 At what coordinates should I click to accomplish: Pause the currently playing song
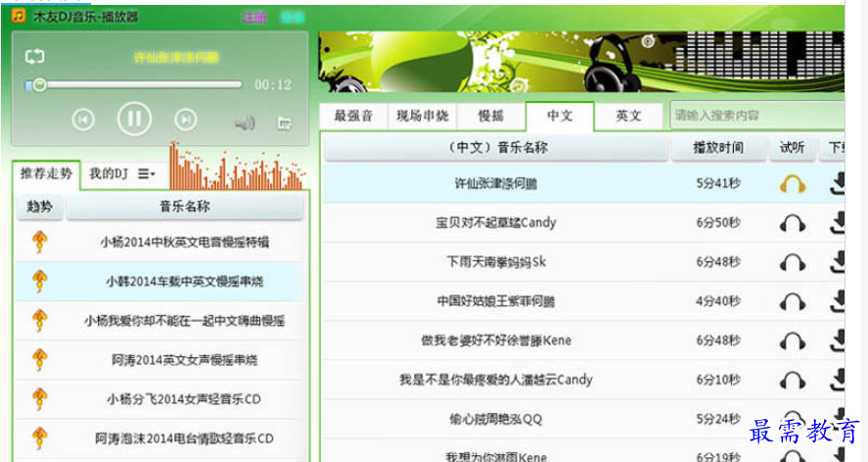coord(134,118)
